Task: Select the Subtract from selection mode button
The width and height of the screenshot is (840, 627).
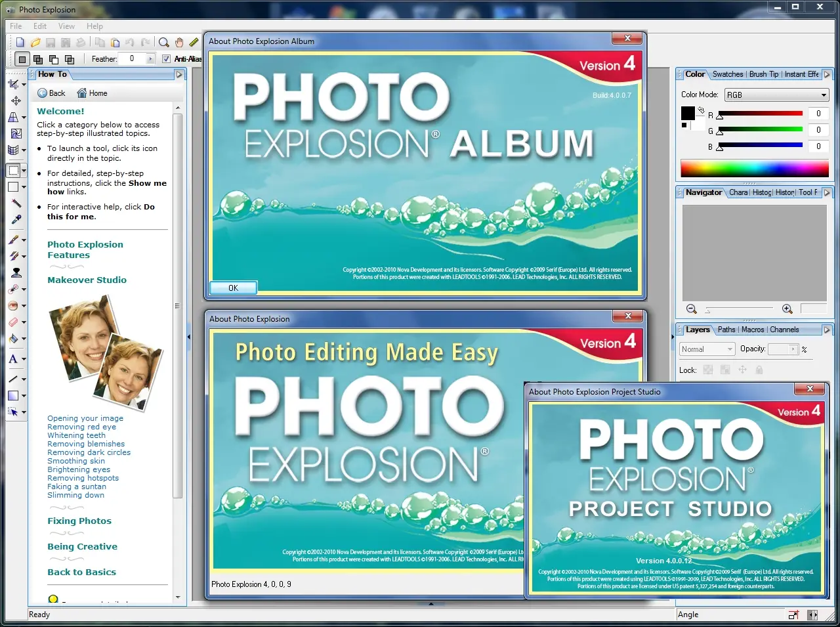Action: [53, 59]
